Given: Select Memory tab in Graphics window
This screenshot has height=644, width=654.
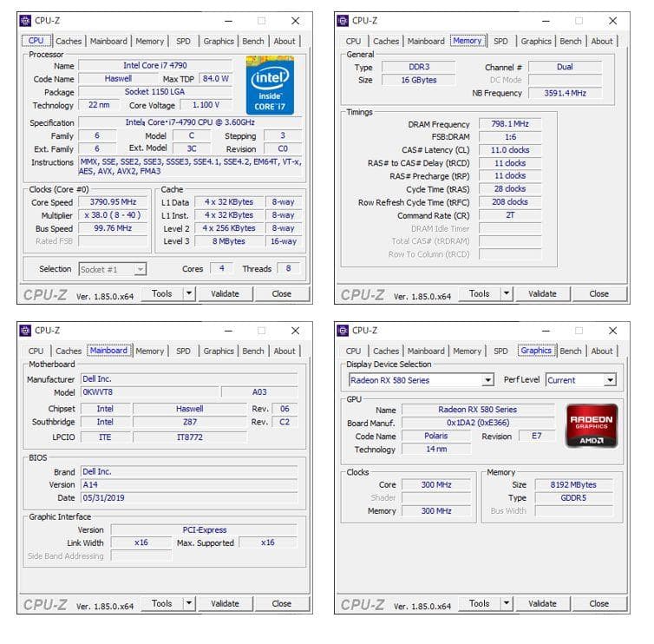Looking at the screenshot, I should coord(468,351).
